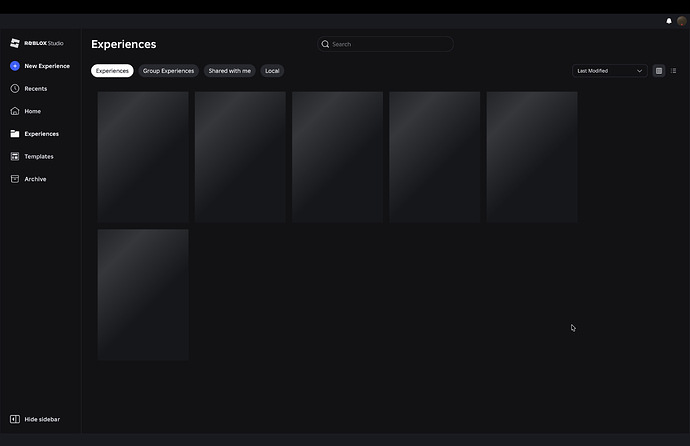Select the Local tab

point(272,71)
